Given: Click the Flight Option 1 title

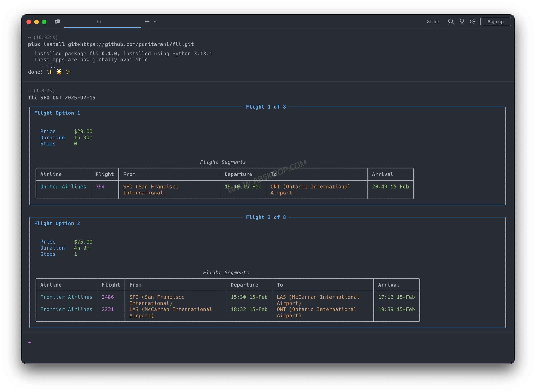Looking at the screenshot, I should (57, 113).
